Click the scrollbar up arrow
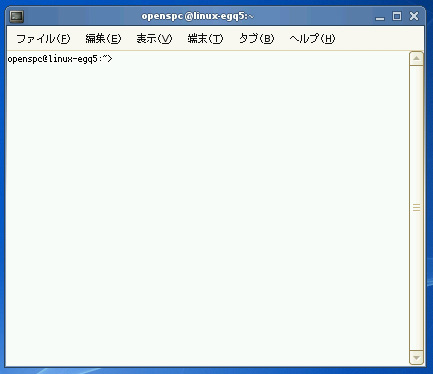 416,59
